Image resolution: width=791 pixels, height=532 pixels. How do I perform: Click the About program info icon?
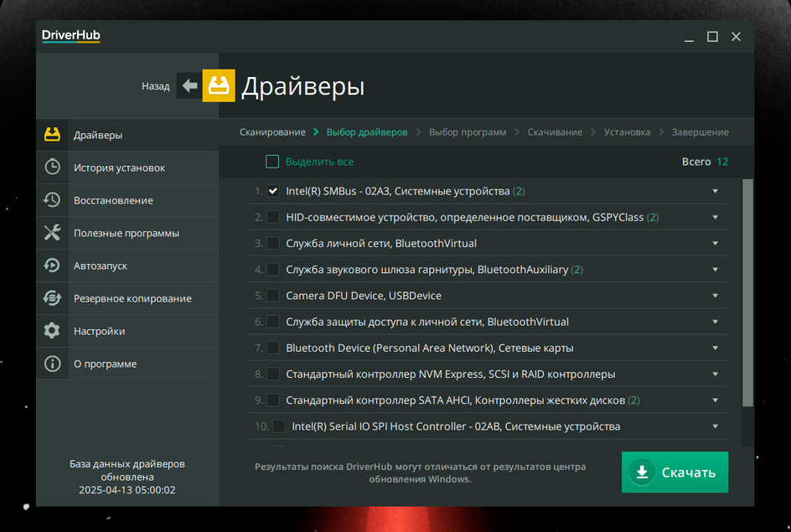coord(52,364)
